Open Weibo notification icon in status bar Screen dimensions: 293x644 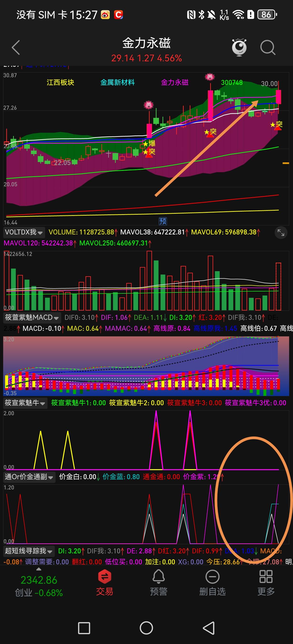[x=105, y=15]
